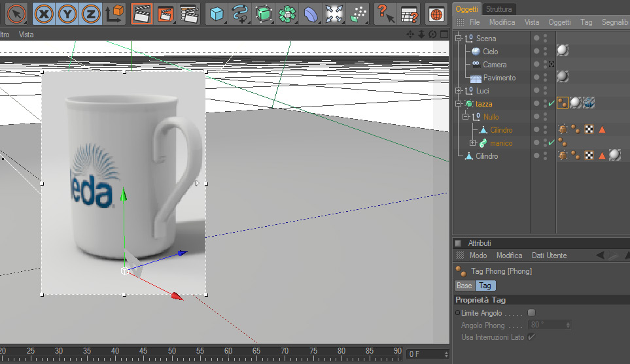The width and height of the screenshot is (630, 364).
Task: Click the green Y axis gizmo arrow
Action: (124, 194)
